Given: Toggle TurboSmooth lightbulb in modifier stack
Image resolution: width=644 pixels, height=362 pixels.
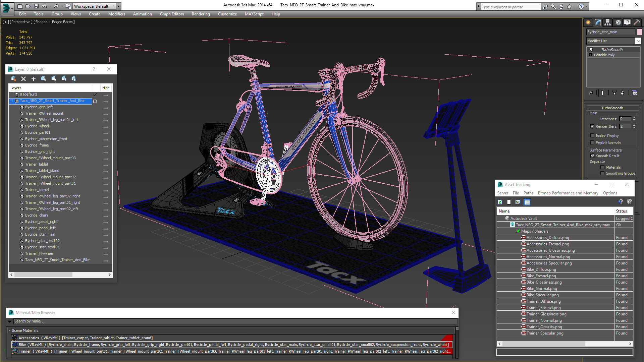Looking at the screenshot, I should pyautogui.click(x=591, y=49).
